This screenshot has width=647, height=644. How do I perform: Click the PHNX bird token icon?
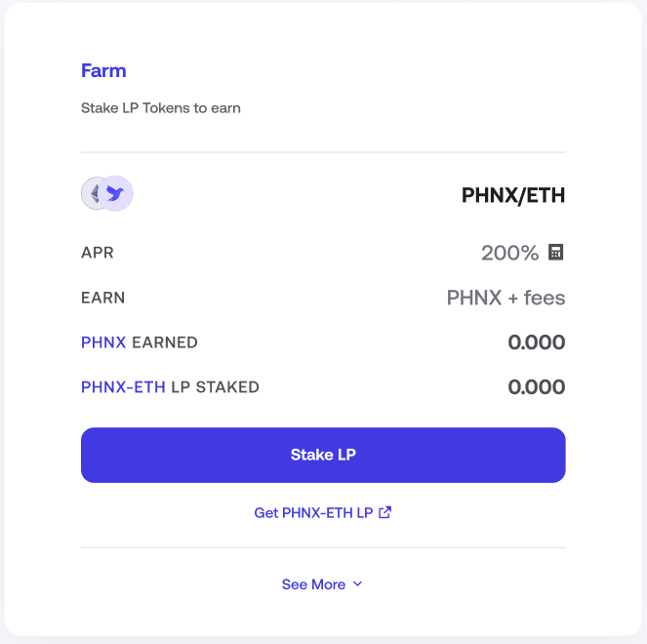click(115, 193)
